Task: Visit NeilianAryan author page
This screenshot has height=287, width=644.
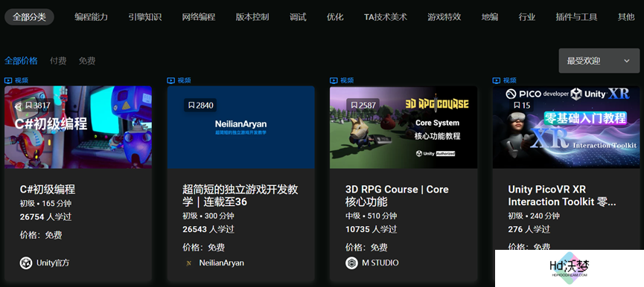Action: point(221,262)
